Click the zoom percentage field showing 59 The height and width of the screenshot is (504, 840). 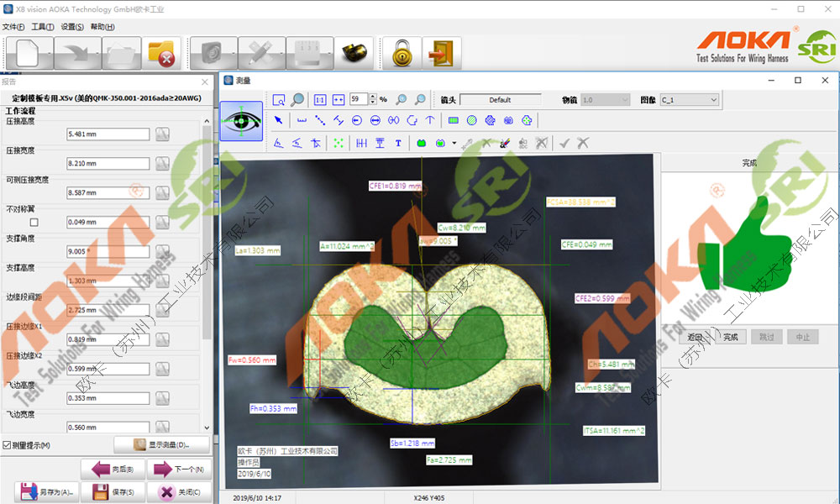click(359, 99)
